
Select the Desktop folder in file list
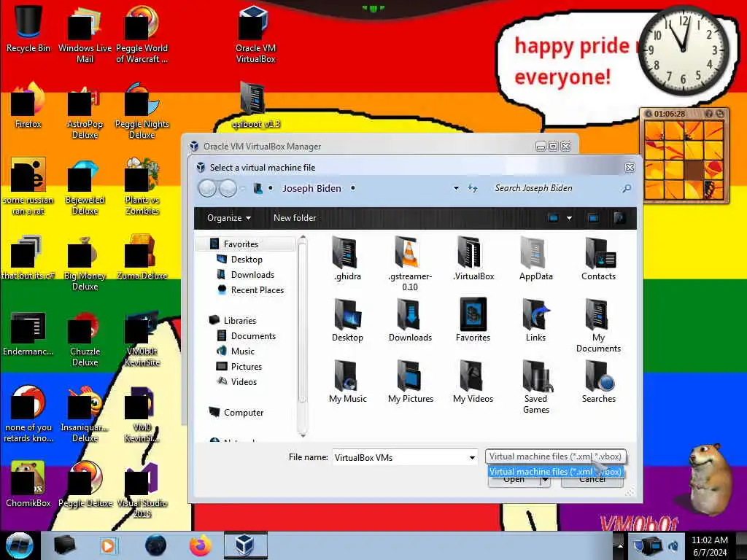tap(347, 320)
